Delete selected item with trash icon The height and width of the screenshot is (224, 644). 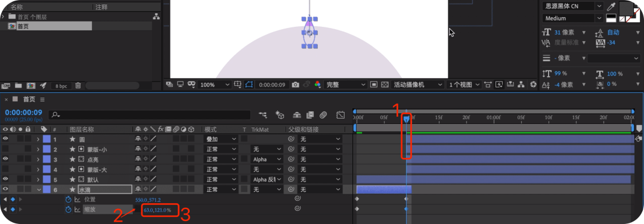pos(78,86)
